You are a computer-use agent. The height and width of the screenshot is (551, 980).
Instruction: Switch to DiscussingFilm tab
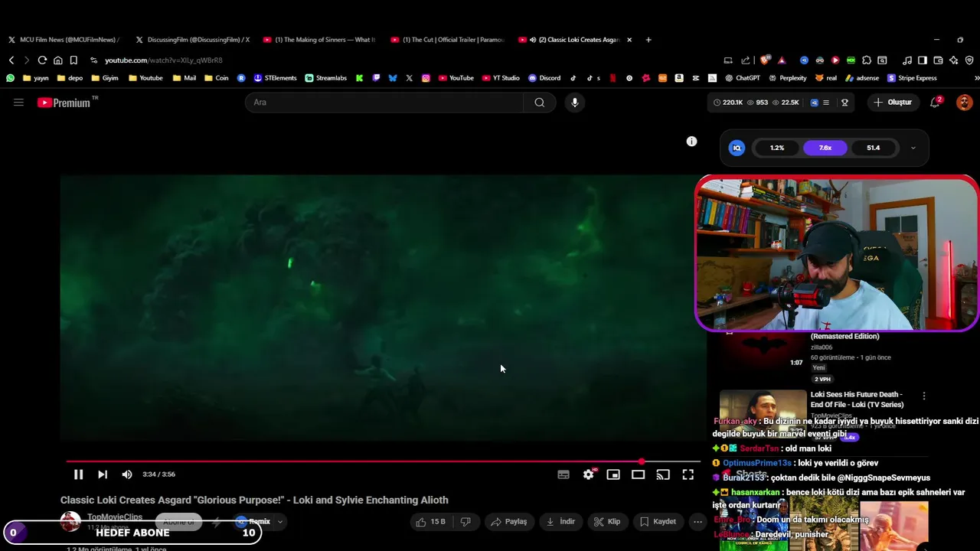coord(191,40)
